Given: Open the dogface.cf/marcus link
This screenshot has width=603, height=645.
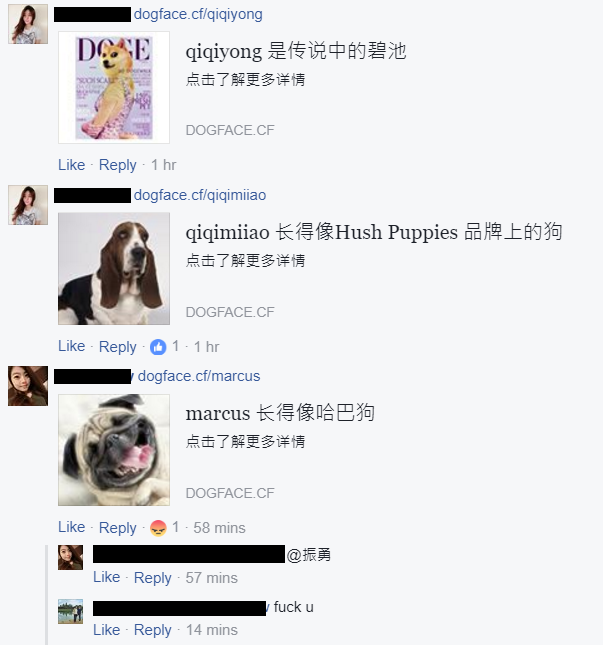Looking at the screenshot, I should pos(199,376).
